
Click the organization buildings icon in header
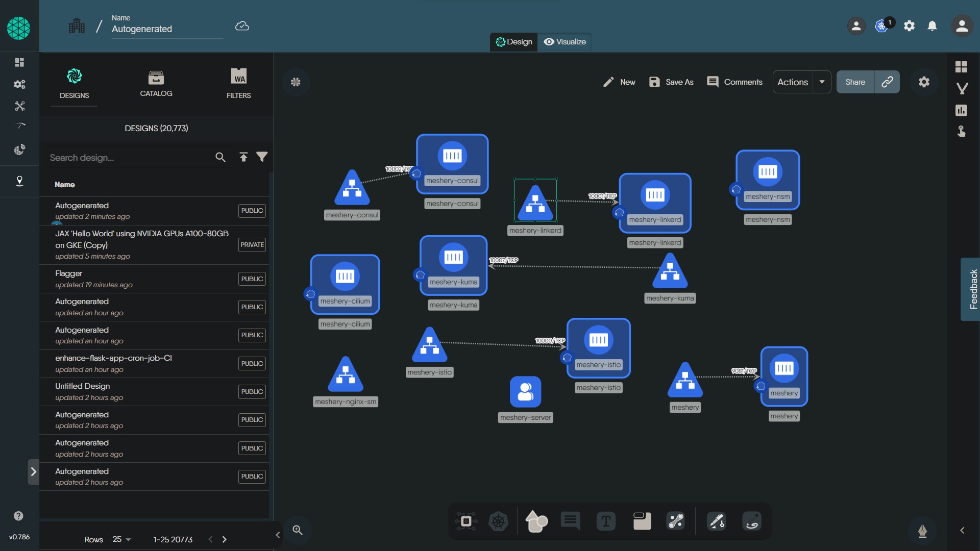click(x=77, y=26)
